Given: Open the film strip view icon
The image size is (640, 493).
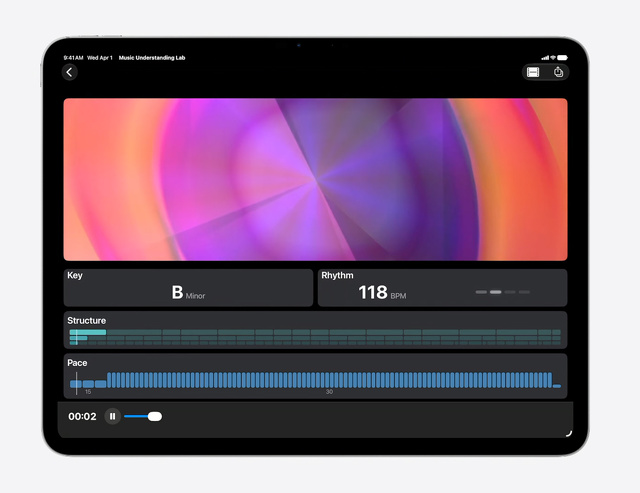Looking at the screenshot, I should click(533, 72).
